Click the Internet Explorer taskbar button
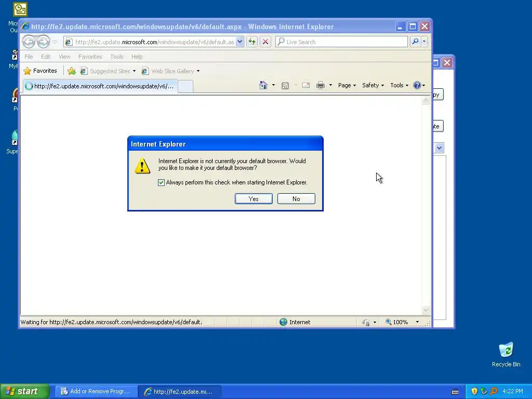The height and width of the screenshot is (399, 532). (x=180, y=392)
